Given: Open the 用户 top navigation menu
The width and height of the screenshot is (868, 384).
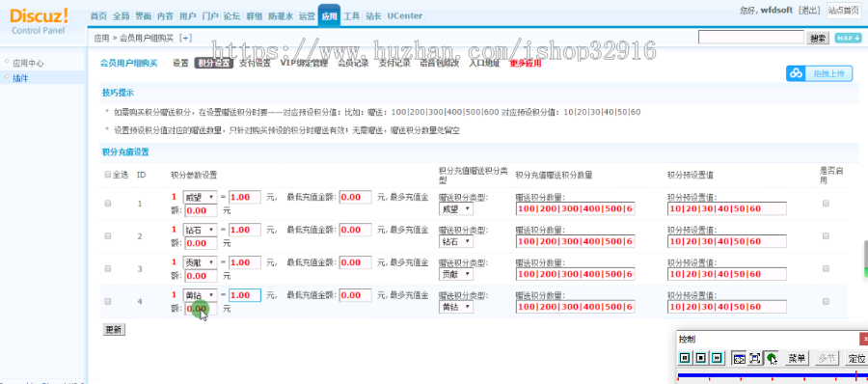Looking at the screenshot, I should [x=188, y=16].
